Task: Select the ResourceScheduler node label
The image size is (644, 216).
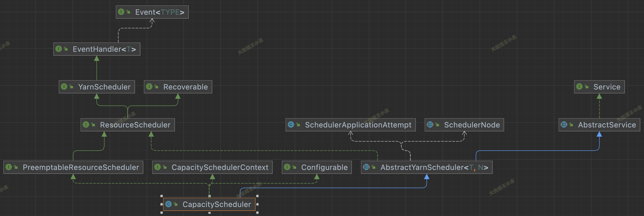Action: [135, 125]
